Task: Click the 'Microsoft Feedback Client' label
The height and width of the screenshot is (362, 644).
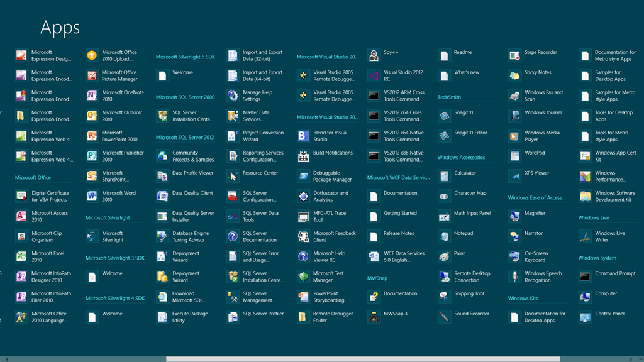Action: tap(335, 236)
